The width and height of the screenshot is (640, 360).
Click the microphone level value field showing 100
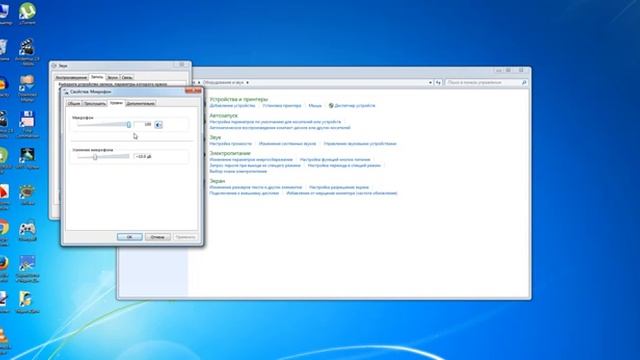143,124
